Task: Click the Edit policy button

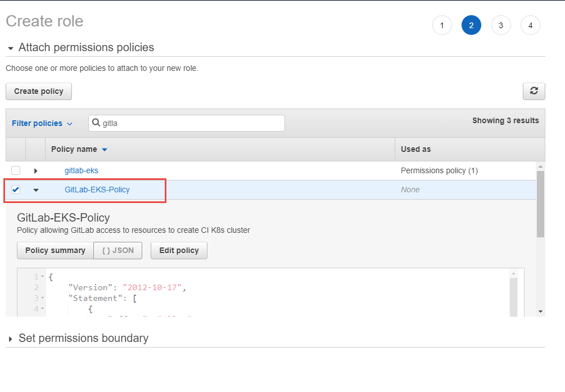Action: click(179, 251)
